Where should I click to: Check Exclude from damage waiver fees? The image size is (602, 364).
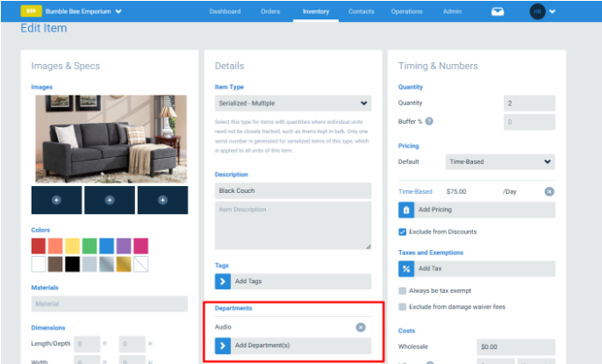402,306
